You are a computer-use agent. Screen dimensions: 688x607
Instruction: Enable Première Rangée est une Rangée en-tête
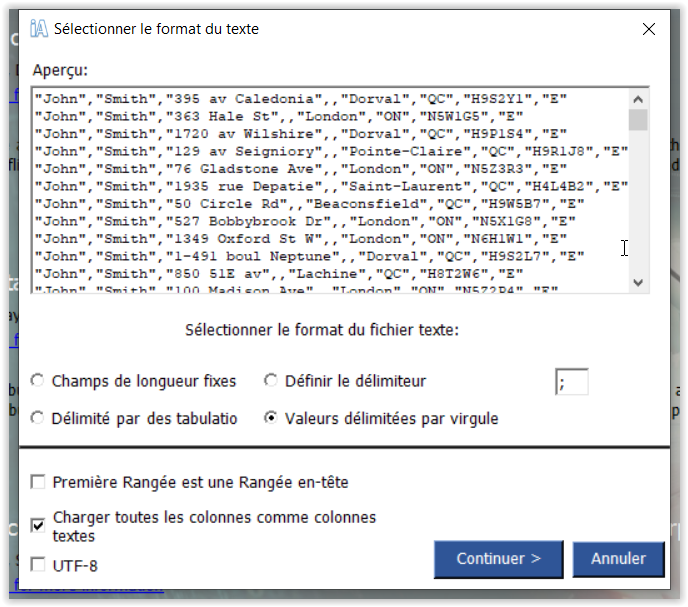pyautogui.click(x=38, y=481)
